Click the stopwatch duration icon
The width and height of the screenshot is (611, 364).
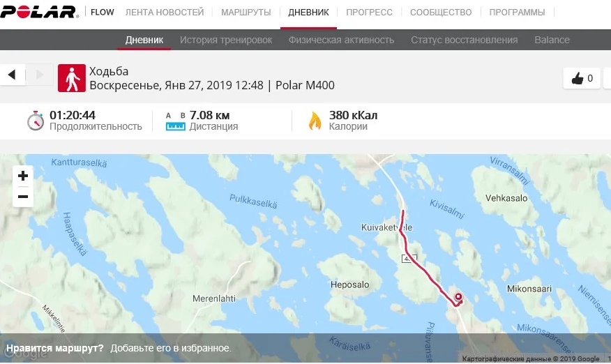click(x=36, y=121)
